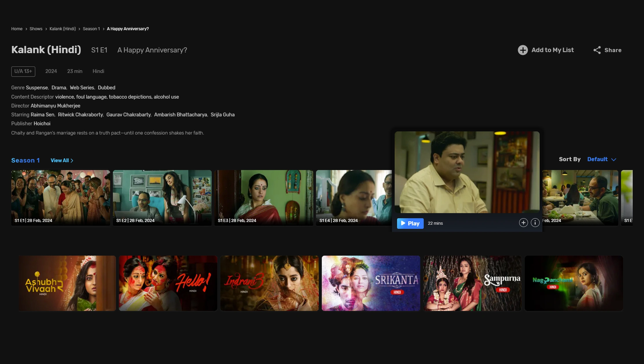The height and width of the screenshot is (364, 644).
Task: Open Sampurna Hindi show poster
Action: click(x=472, y=283)
